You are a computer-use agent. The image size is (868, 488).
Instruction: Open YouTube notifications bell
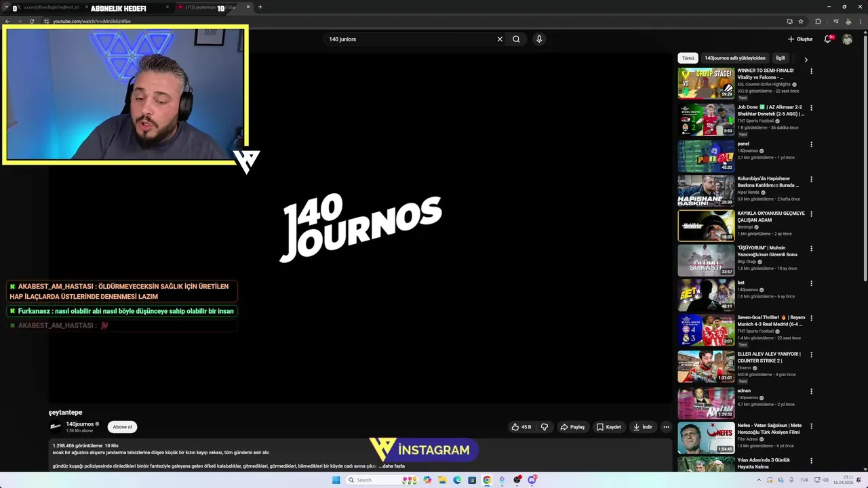pyautogui.click(x=827, y=39)
